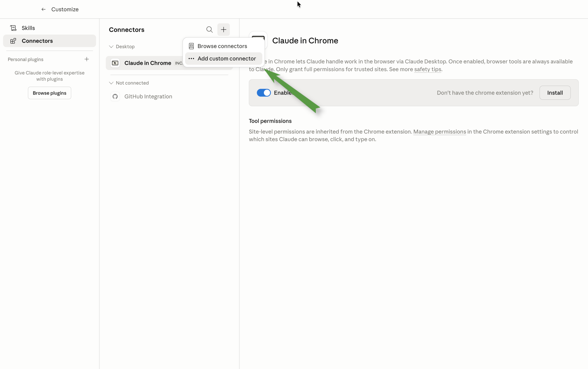Image resolution: width=588 pixels, height=369 pixels.
Task: Click the Connectors sidebar icon
Action: pos(13,41)
